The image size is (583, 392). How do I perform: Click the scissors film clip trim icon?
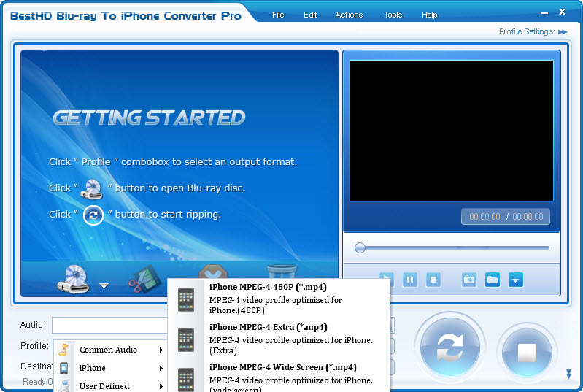[145, 280]
